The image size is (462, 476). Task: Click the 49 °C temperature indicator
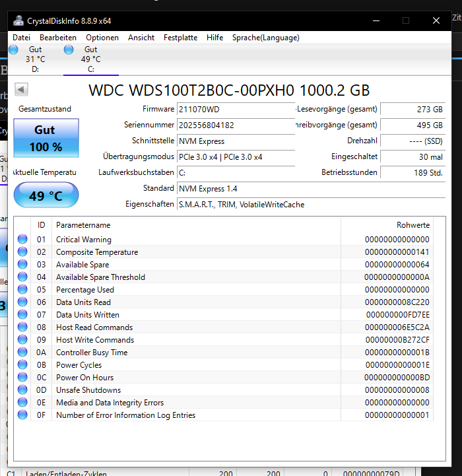point(46,195)
